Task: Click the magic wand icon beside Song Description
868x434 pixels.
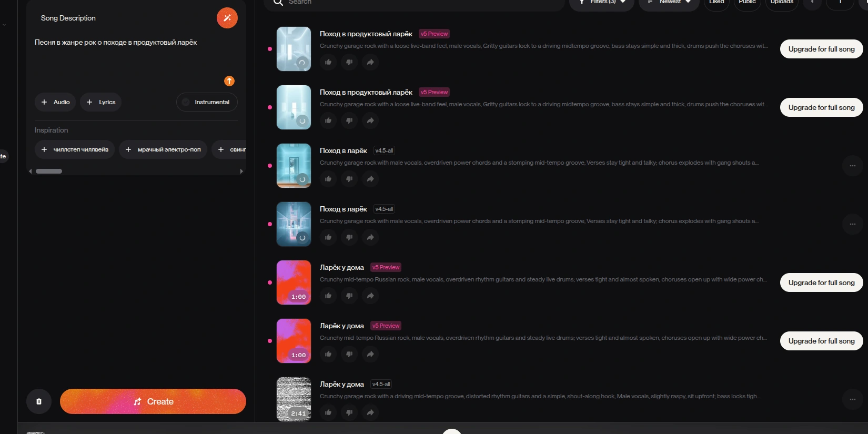Action: [x=227, y=18]
